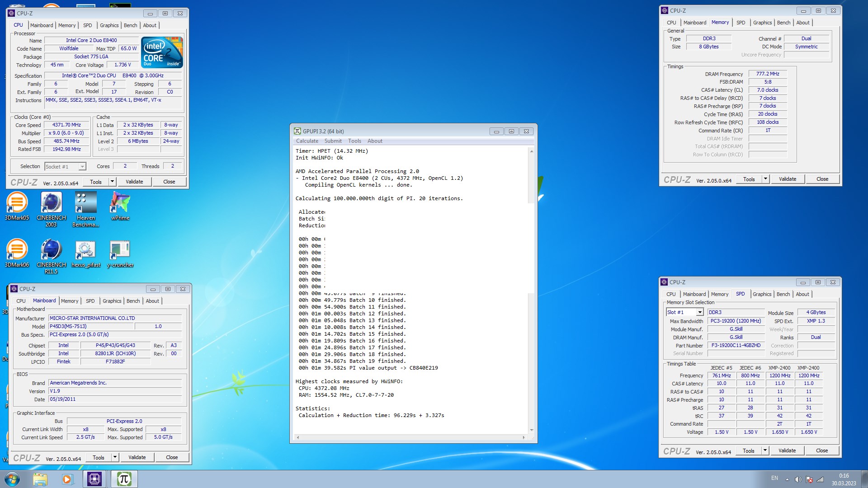Click Validate in the Mainboard window
The width and height of the screenshot is (868, 488).
[137, 457]
